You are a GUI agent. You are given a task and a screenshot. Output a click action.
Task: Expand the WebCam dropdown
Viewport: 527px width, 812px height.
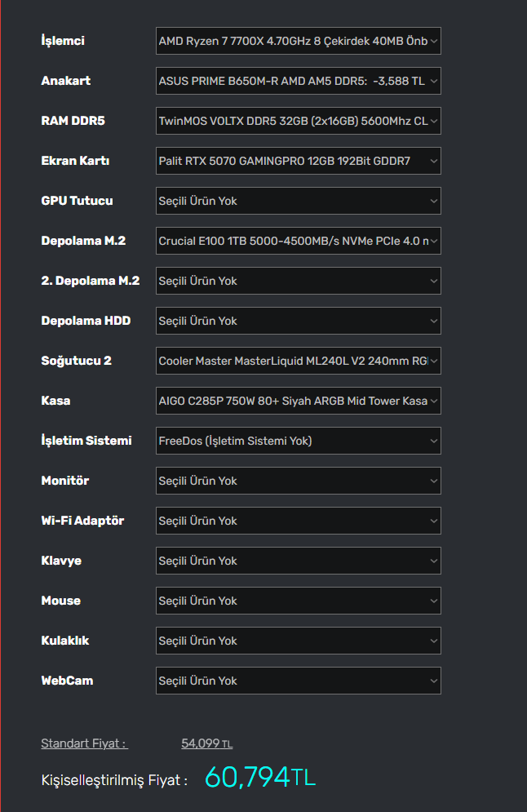pos(298,681)
